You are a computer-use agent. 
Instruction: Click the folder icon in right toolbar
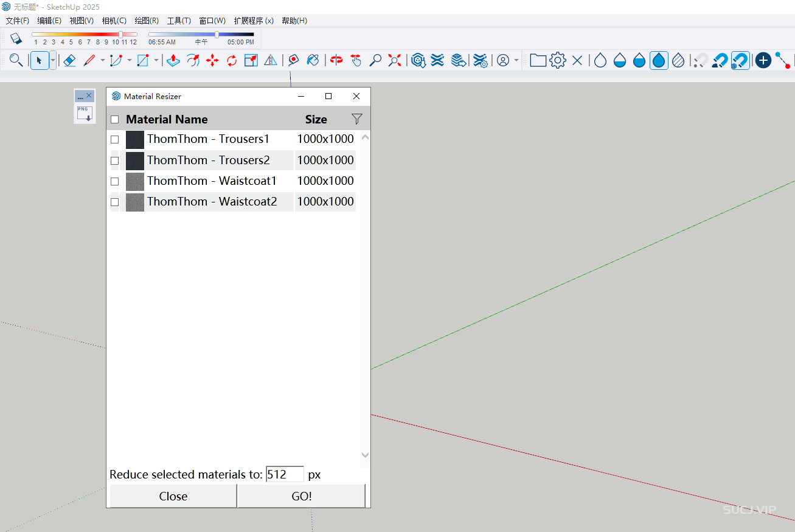pyautogui.click(x=538, y=60)
